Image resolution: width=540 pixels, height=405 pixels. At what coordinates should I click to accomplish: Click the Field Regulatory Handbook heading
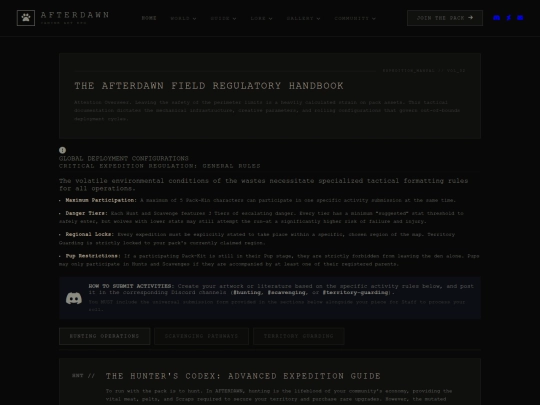209,86
